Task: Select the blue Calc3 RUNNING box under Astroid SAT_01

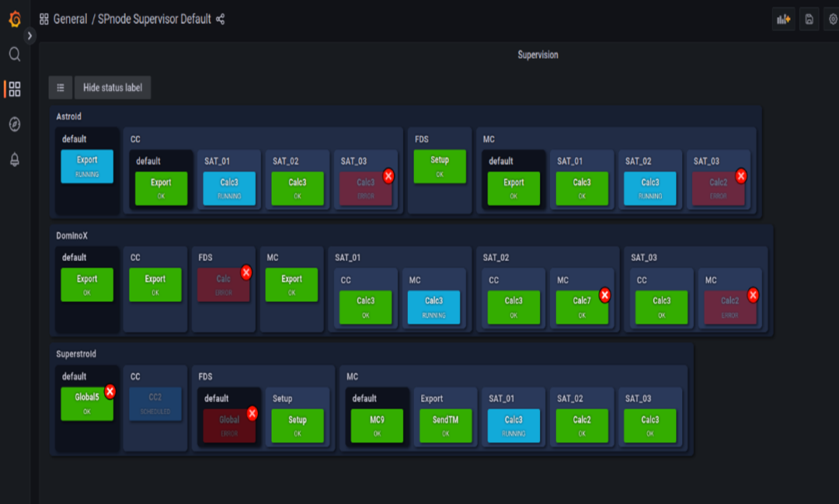Action: (228, 189)
